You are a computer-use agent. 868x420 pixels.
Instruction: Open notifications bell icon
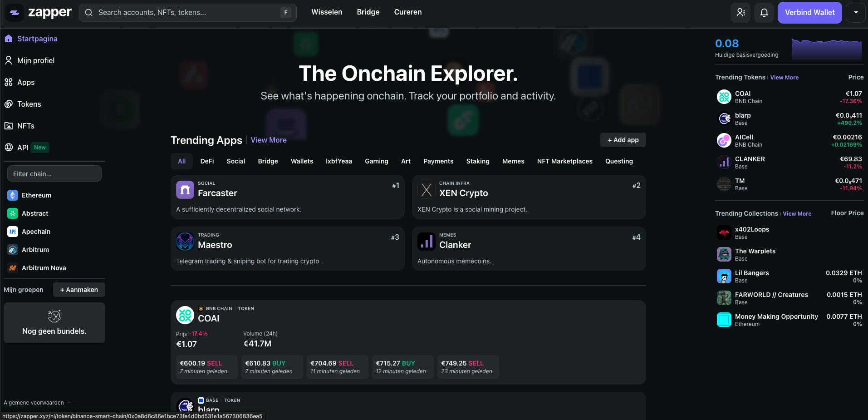[764, 13]
